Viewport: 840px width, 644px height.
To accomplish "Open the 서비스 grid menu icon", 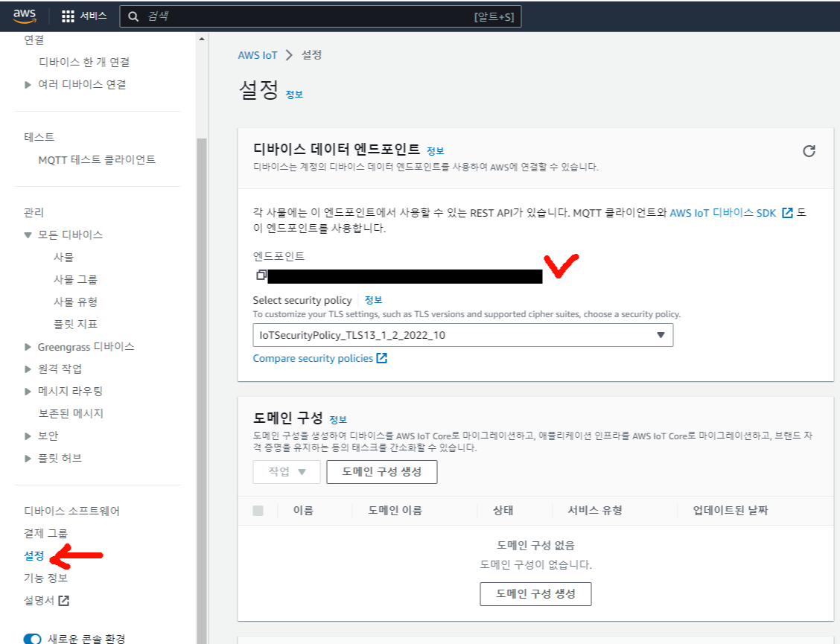I will tap(68, 16).
